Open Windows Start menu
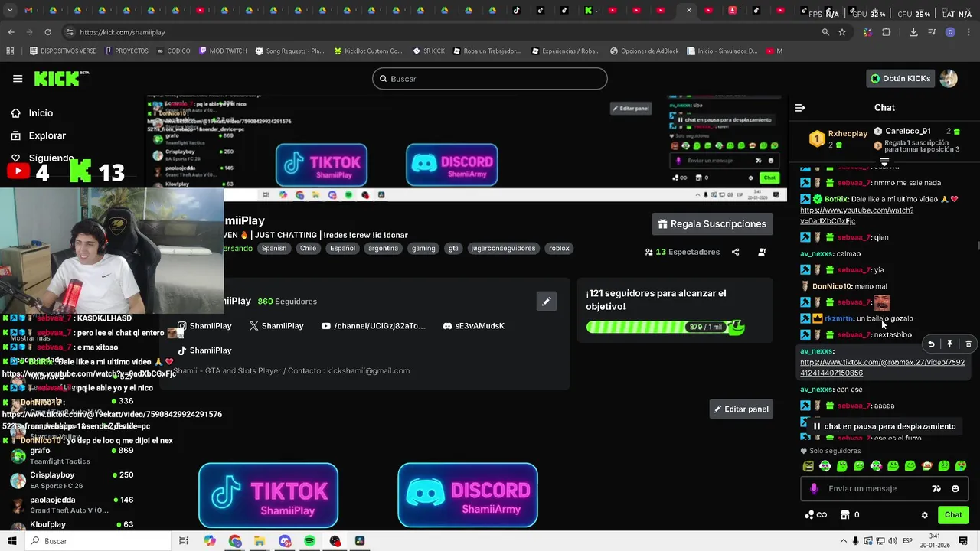 coord(11,541)
